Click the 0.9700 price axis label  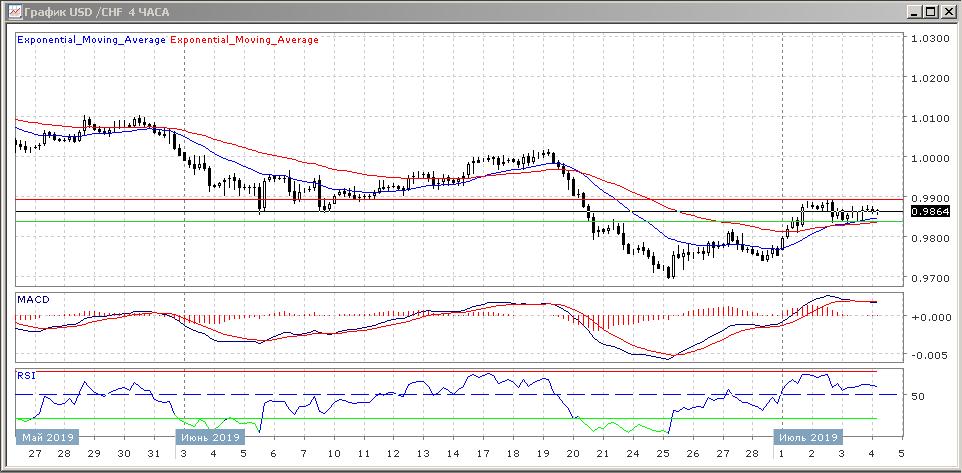coord(929,278)
